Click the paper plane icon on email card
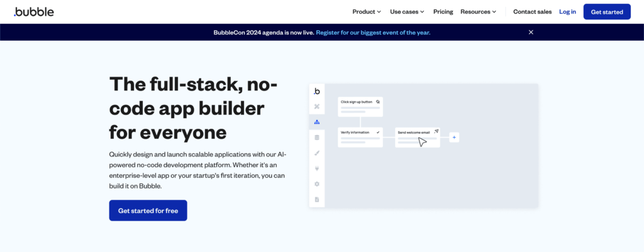This screenshot has height=252, width=644. tap(436, 132)
